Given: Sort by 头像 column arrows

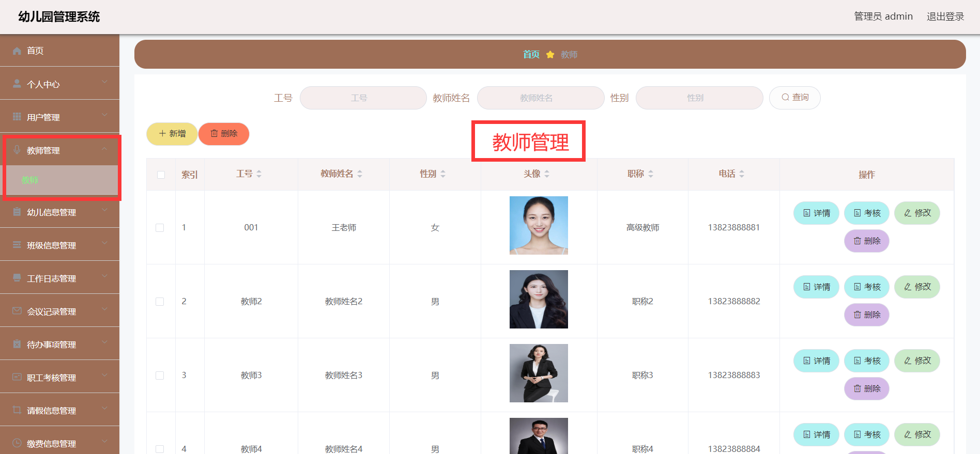Looking at the screenshot, I should coord(547,174).
